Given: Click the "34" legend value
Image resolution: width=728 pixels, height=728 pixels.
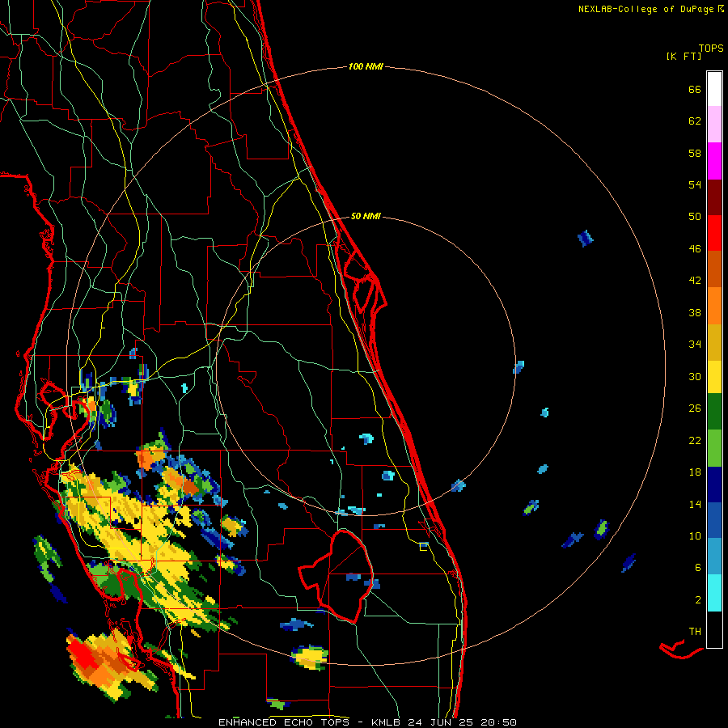Looking at the screenshot, I should pos(695,344).
